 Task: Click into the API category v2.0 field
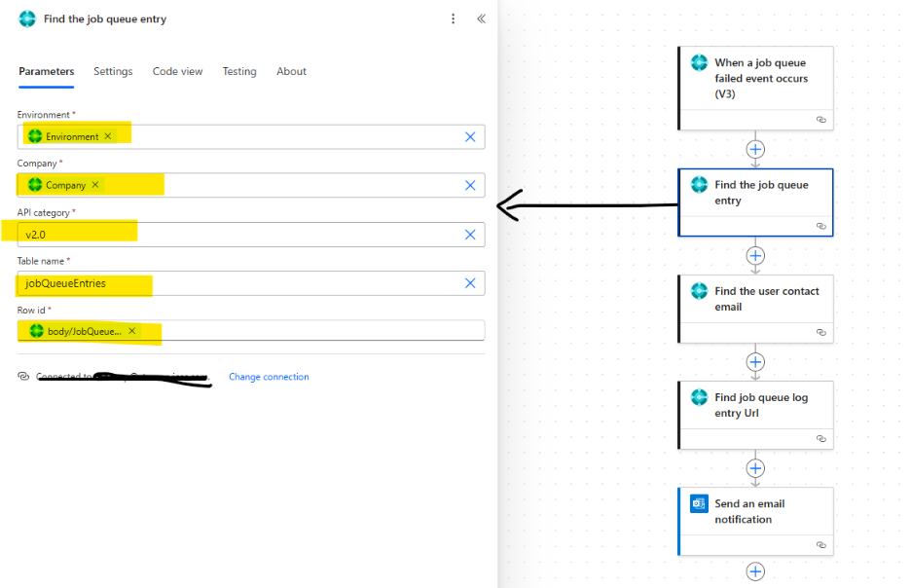tap(292, 235)
